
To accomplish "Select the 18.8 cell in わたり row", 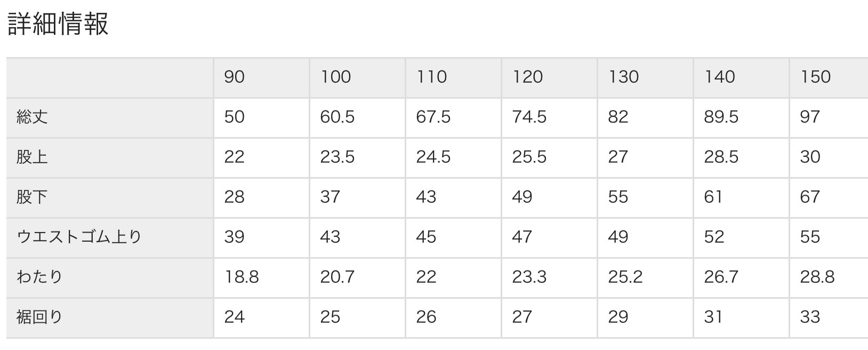I will tap(242, 277).
